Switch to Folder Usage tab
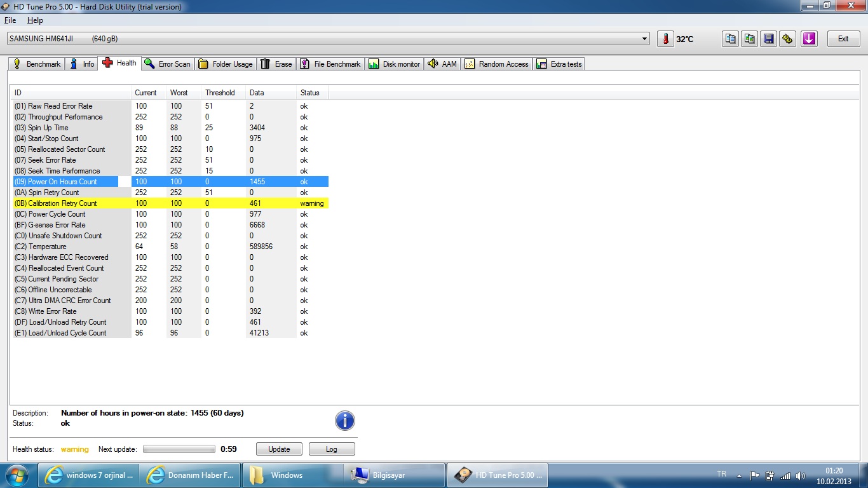The width and height of the screenshot is (868, 488). coord(226,64)
